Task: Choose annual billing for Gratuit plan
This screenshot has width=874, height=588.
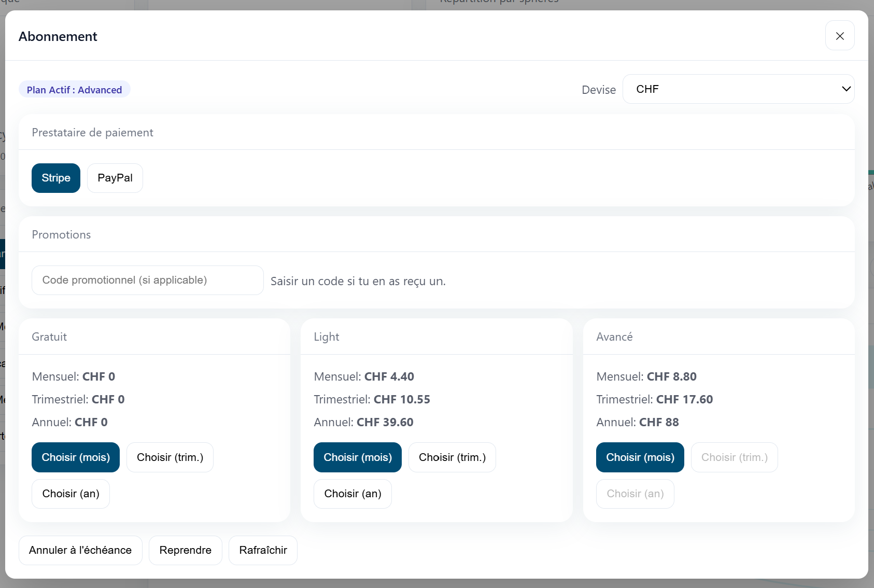Action: 71,494
